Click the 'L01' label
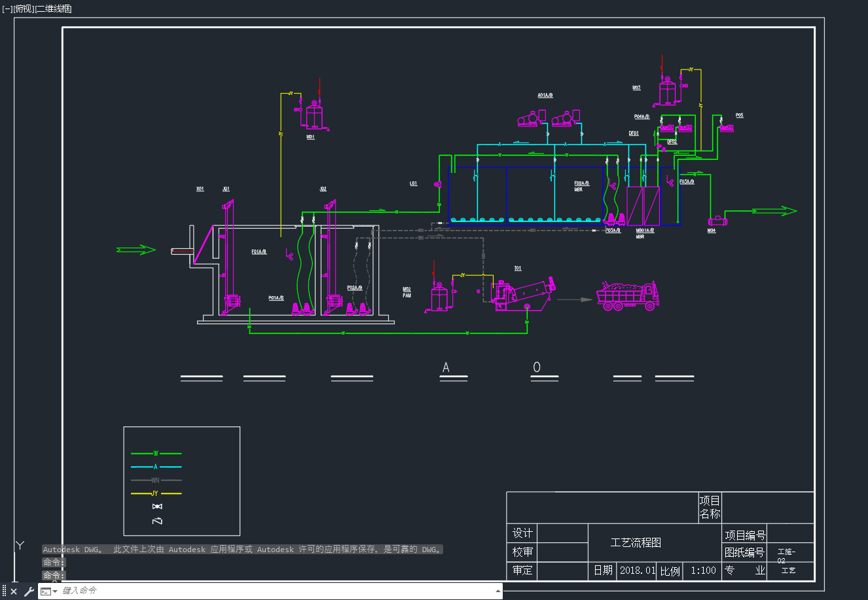Image resolution: width=868 pixels, height=600 pixels. [x=413, y=183]
